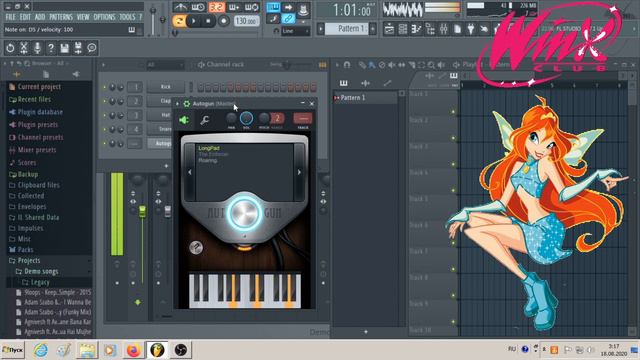The width and height of the screenshot is (640, 360).
Task: Click the speech bubble icon in shortcut toolbar
Action: [92, 48]
